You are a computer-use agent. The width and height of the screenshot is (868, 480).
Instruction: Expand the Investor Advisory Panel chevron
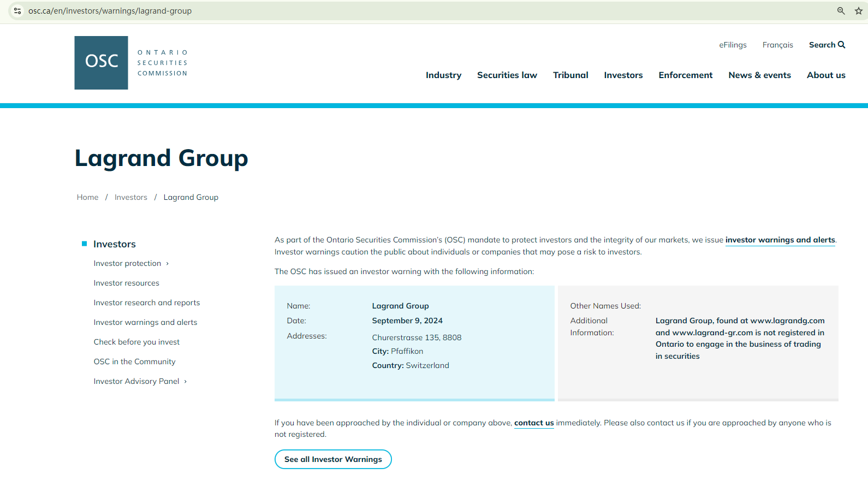tap(186, 382)
